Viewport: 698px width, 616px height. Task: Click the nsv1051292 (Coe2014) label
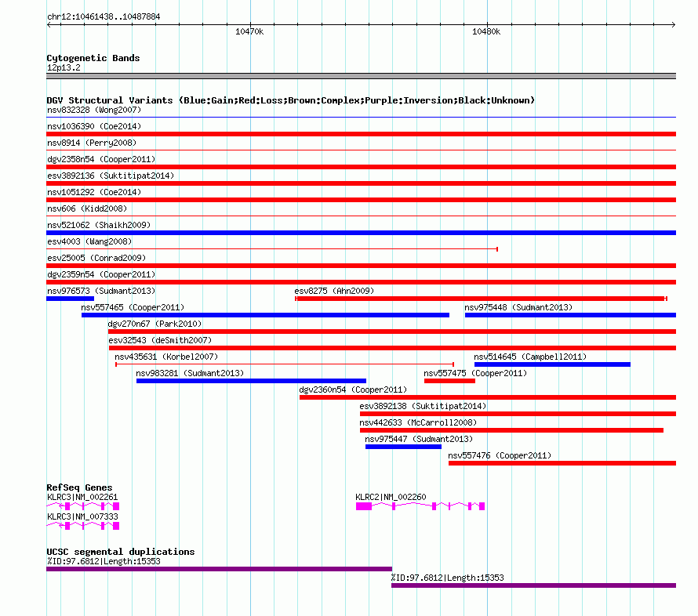click(x=94, y=192)
